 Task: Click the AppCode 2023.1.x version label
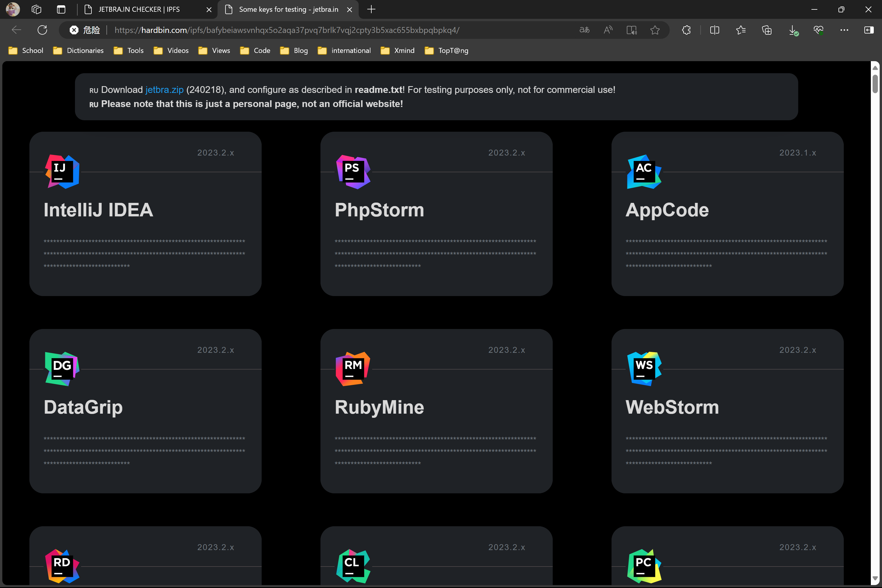(798, 153)
